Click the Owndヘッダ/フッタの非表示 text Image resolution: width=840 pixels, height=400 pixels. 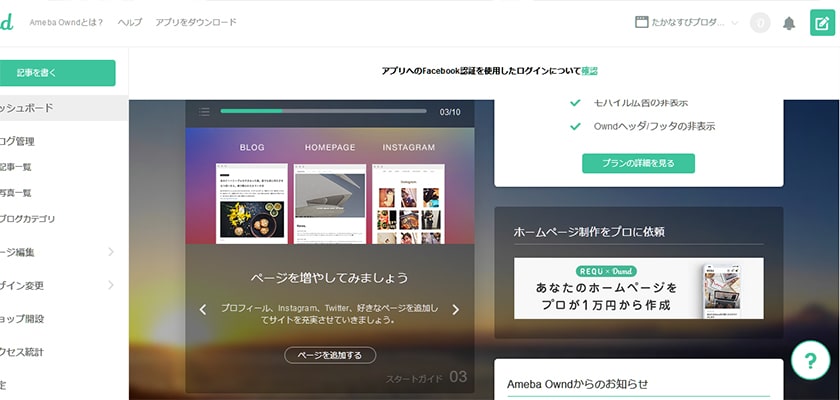tap(654, 126)
